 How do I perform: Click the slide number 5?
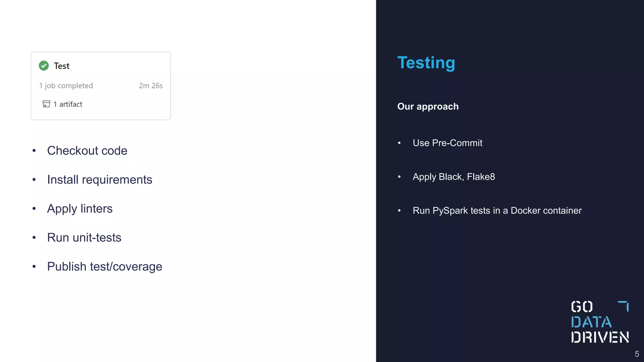pos(637,354)
